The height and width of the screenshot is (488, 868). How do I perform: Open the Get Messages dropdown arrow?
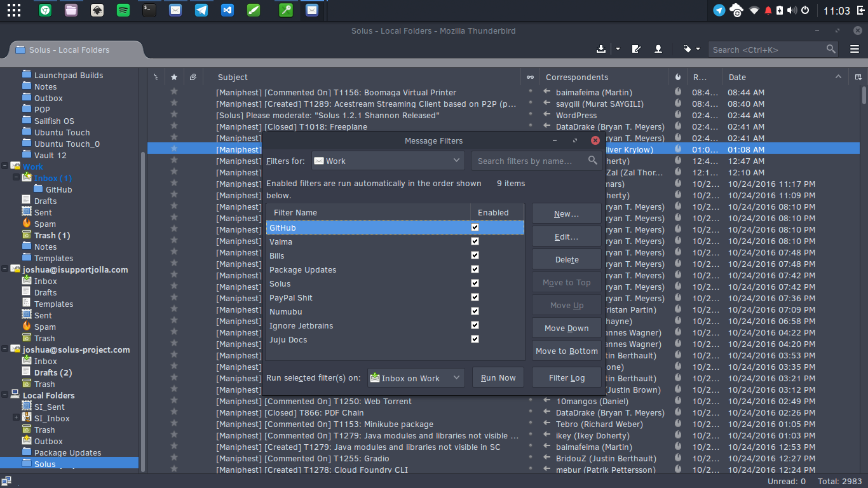click(x=618, y=49)
